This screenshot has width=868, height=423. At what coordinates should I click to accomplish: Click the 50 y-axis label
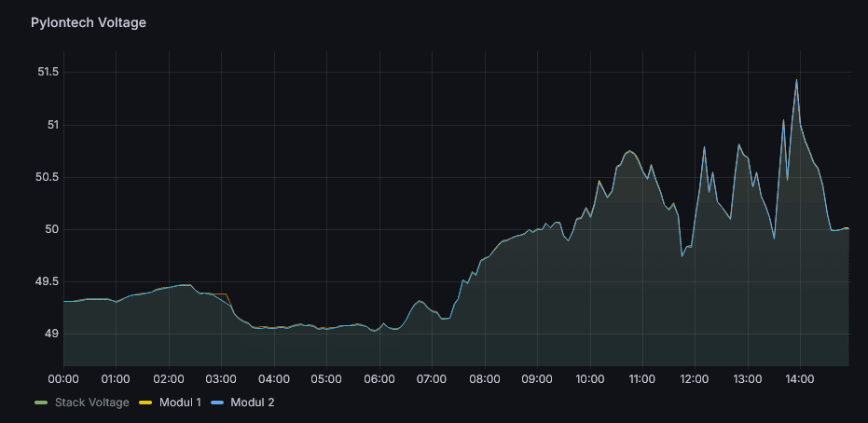pyautogui.click(x=51, y=229)
